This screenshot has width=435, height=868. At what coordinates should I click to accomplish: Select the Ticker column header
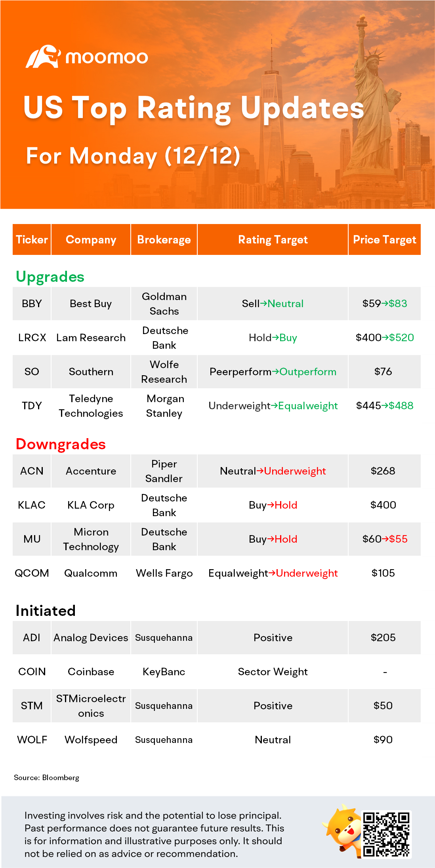tap(32, 239)
